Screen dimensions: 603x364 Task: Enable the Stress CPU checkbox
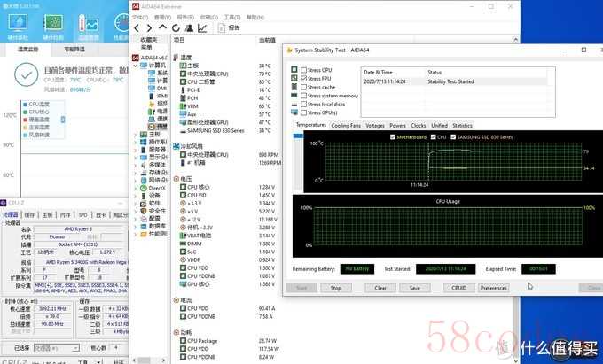[x=304, y=70]
